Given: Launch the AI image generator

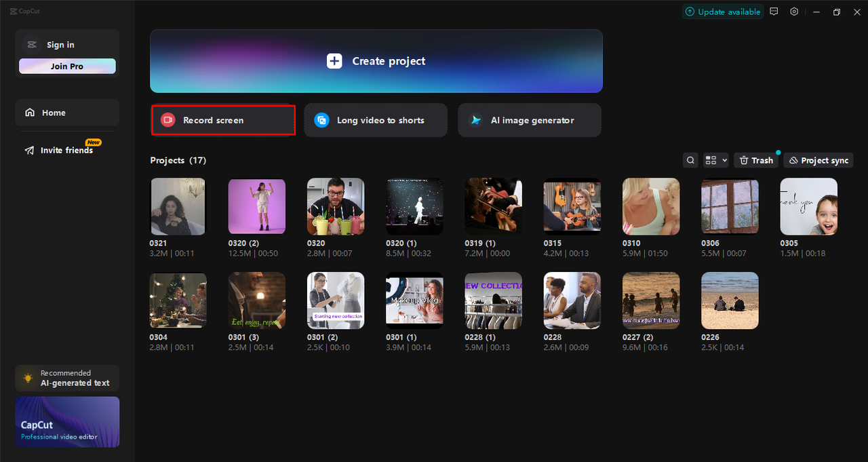Looking at the screenshot, I should click(x=529, y=120).
